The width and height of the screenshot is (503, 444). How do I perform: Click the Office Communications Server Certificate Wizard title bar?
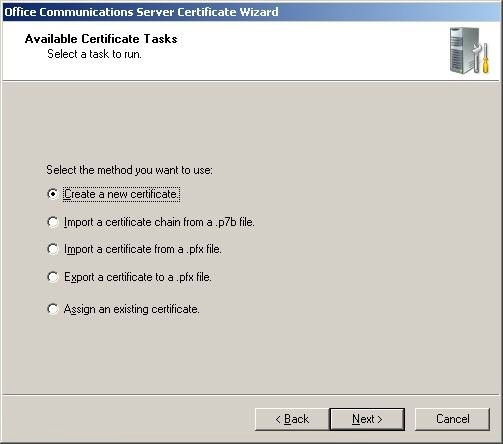pos(251,12)
